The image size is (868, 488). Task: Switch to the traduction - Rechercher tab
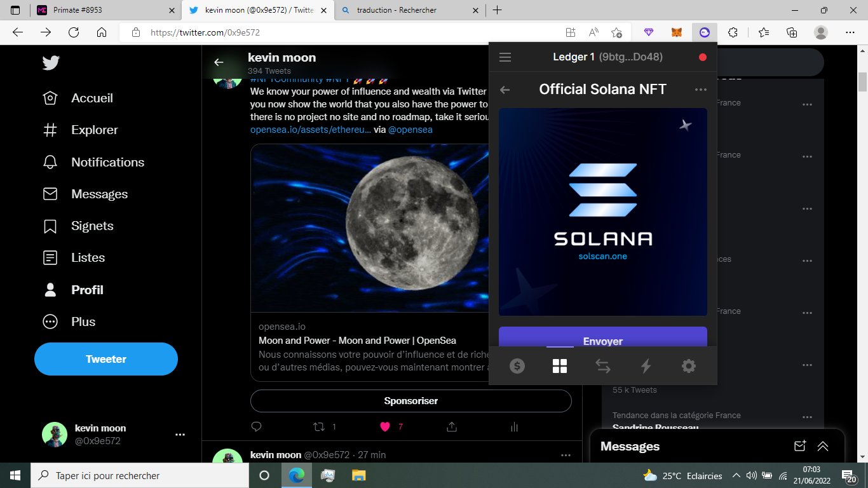[410, 10]
